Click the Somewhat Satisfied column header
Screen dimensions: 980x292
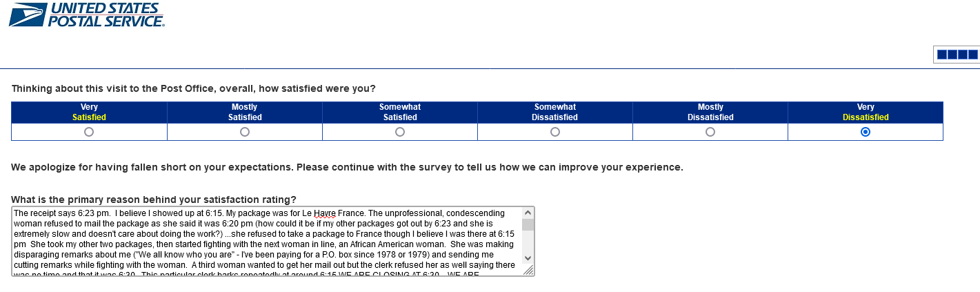[x=400, y=112]
